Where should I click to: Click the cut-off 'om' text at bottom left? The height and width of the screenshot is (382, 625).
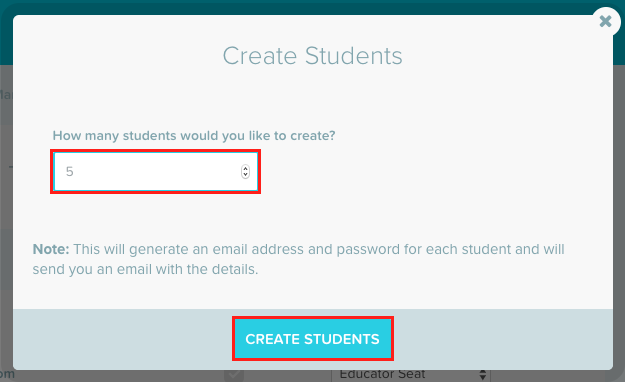(7, 374)
